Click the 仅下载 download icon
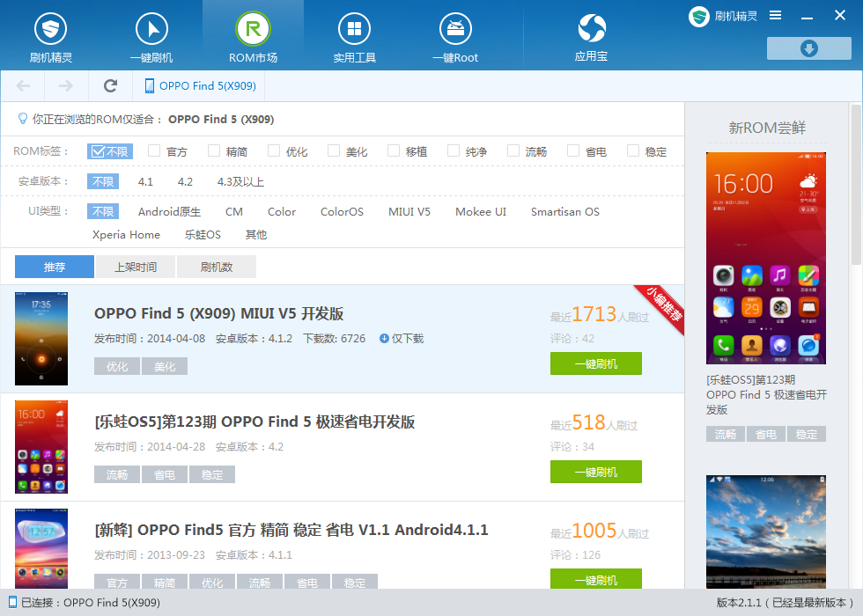863x616 pixels. click(384, 338)
